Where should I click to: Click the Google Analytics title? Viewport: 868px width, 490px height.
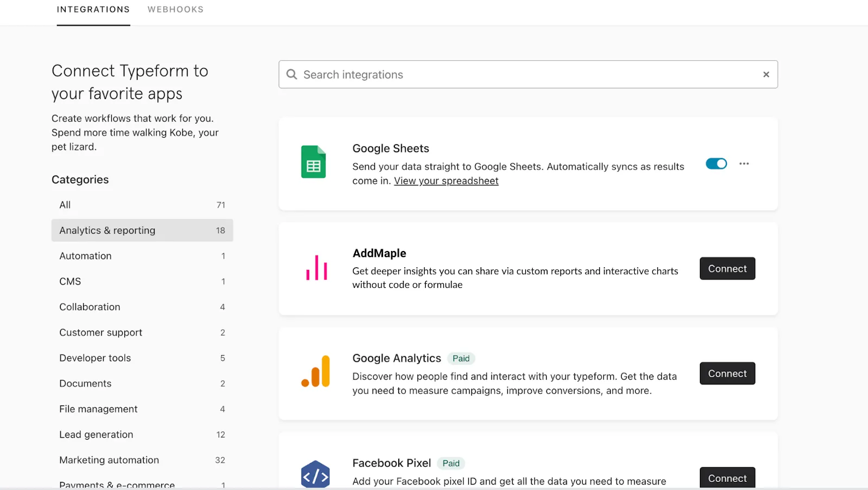pos(397,358)
